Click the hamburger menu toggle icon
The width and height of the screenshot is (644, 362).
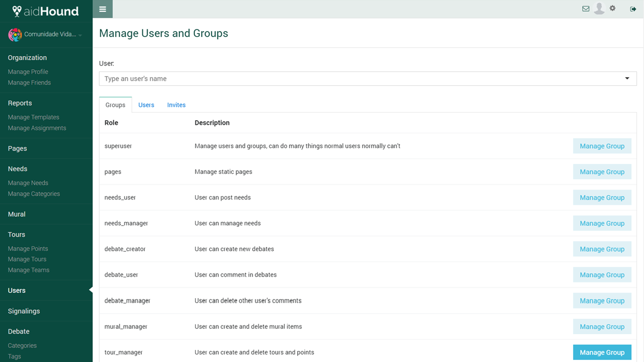[x=103, y=9]
